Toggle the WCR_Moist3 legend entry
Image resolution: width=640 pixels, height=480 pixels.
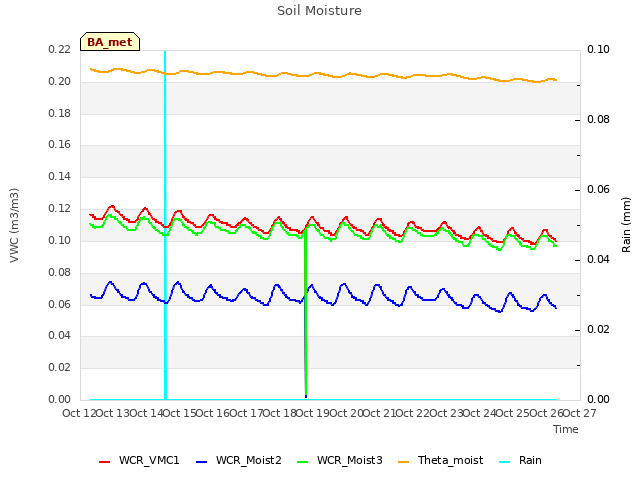pos(340,460)
